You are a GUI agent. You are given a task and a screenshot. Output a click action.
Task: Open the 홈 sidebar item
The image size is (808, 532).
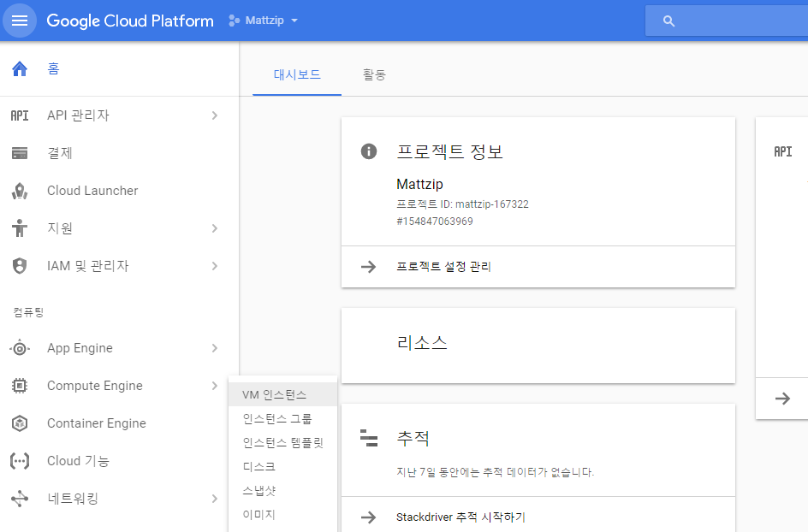click(120, 68)
